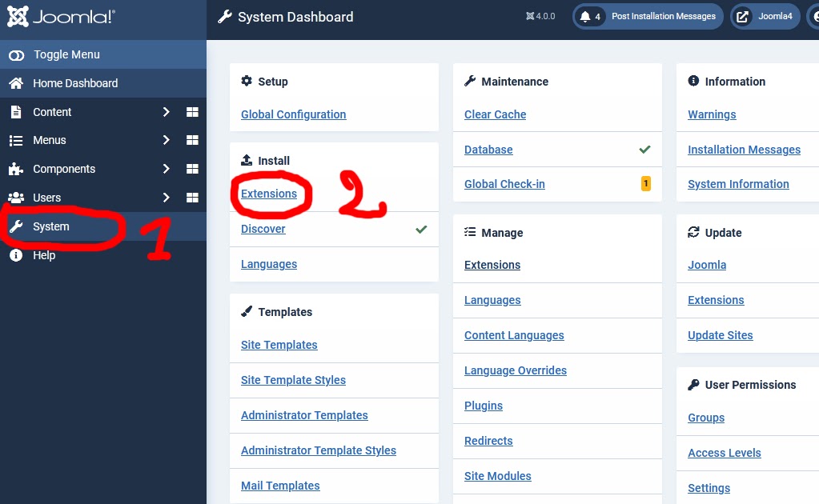
Task: Expand the Components submenu chevron
Action: pyautogui.click(x=166, y=169)
